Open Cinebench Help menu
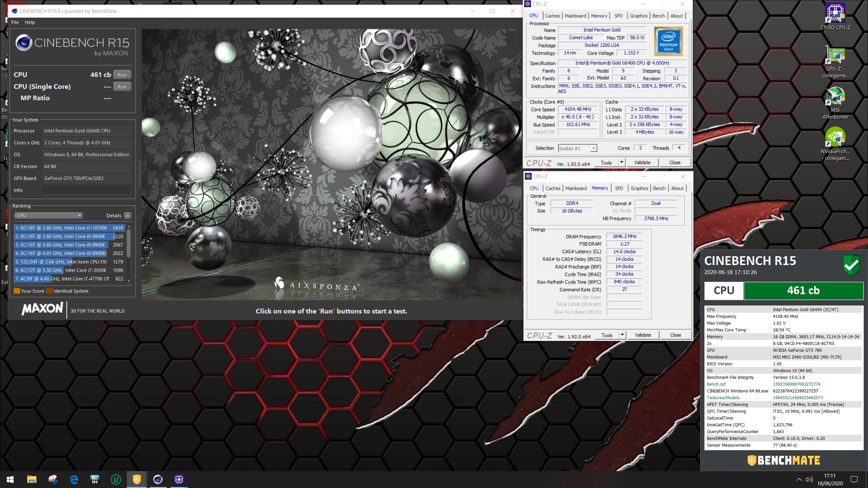868x488 pixels. pyautogui.click(x=29, y=22)
